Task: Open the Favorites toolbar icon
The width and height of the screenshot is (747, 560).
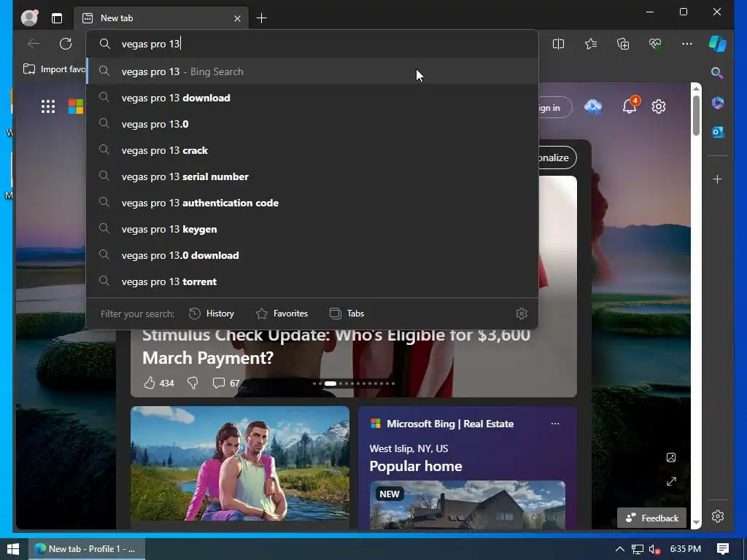Action: coord(591,44)
